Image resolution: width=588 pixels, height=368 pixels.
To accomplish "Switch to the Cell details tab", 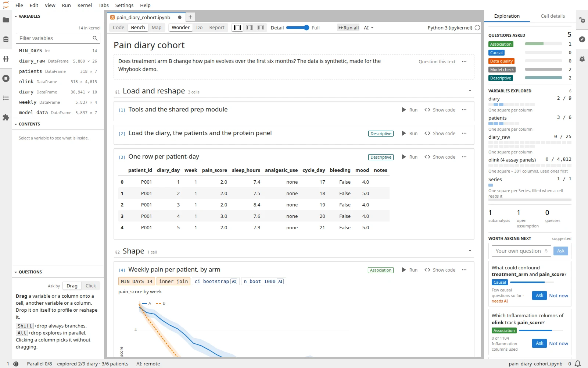I will coord(553,16).
